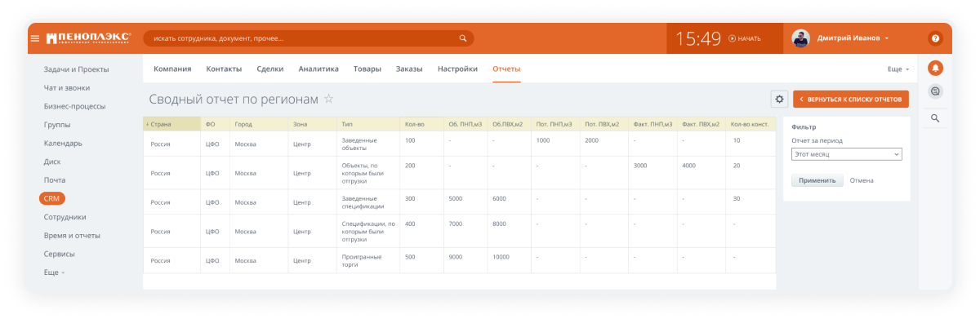Cancel filter with Отмена link
Viewport: 980px width, 319px height.
(x=862, y=180)
